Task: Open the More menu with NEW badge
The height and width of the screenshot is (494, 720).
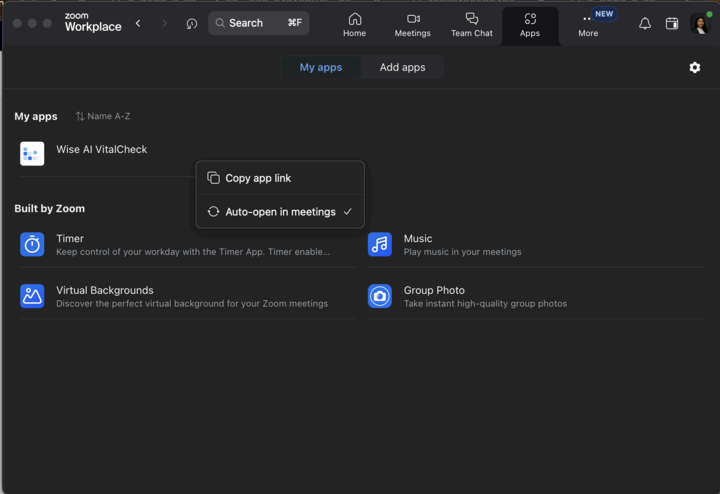Action: (588, 25)
